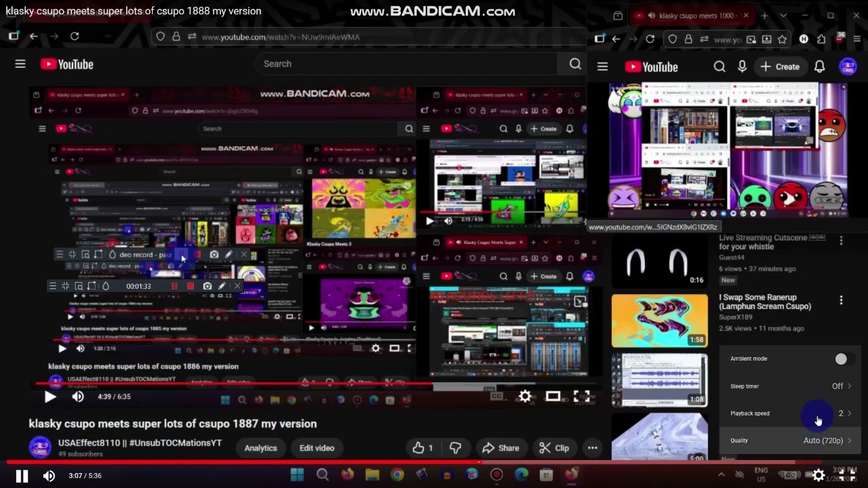
Task: Open the USAEffect8110 channel link
Action: coord(140,443)
